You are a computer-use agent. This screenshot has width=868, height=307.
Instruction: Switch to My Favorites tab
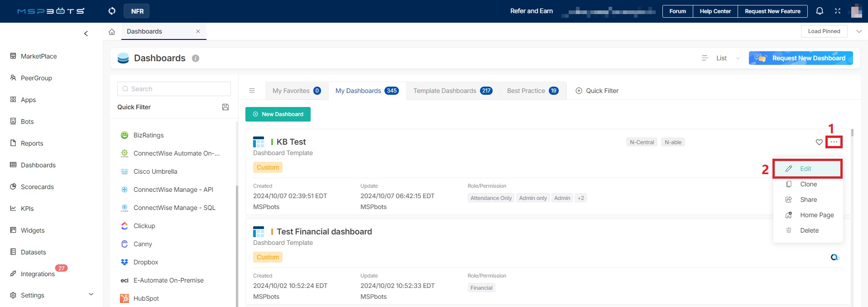pos(297,91)
